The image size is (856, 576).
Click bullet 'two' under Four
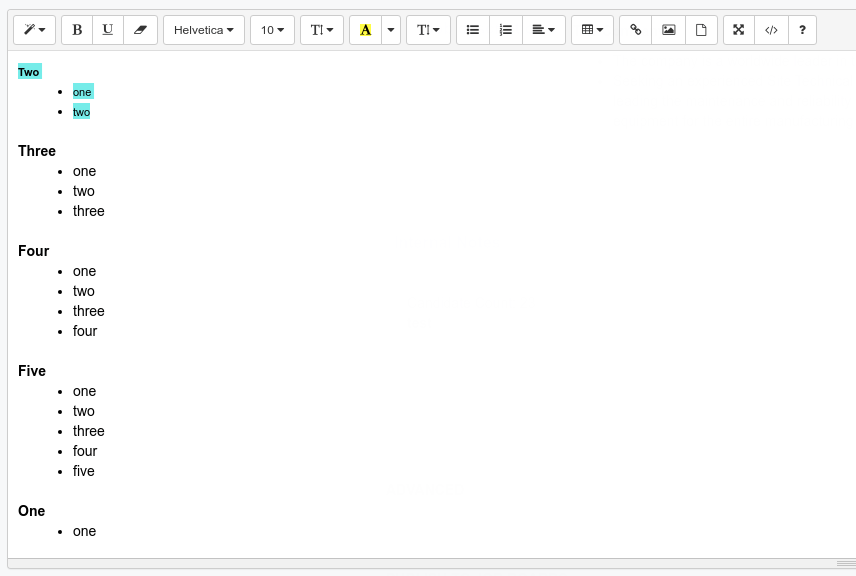(x=84, y=291)
